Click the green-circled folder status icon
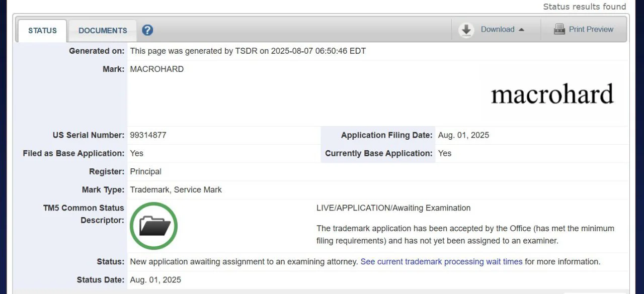The width and height of the screenshot is (644, 294). pos(154,226)
